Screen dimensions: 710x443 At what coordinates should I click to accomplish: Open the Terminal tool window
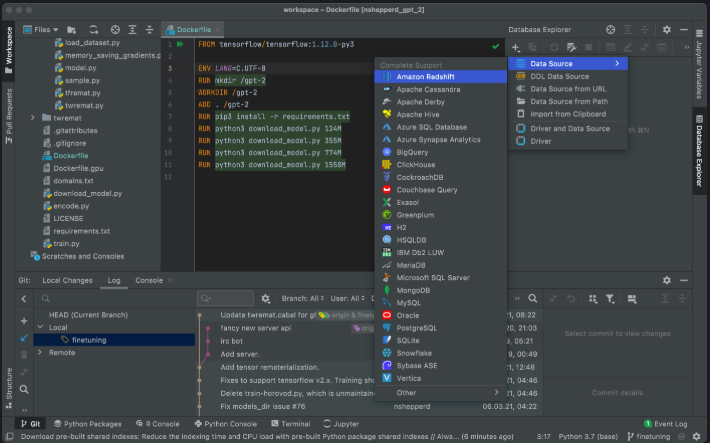point(291,424)
